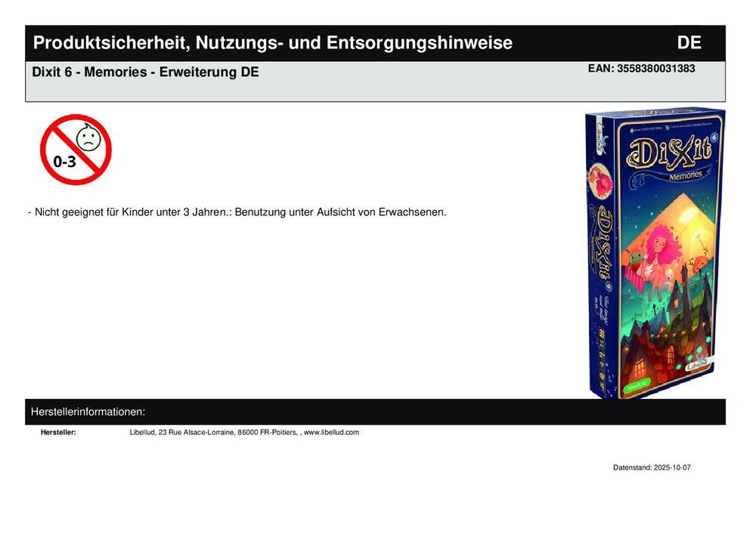Click the 'Nicht geeignet für Kinder unter 3 Jahren' warning
756x534 pixels.
(237, 212)
